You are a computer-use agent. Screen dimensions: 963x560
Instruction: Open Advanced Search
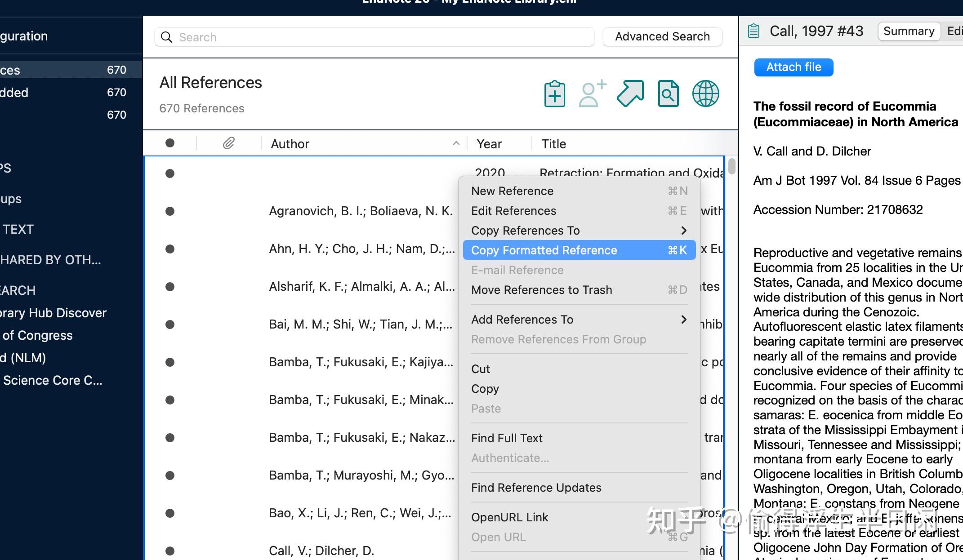(662, 36)
